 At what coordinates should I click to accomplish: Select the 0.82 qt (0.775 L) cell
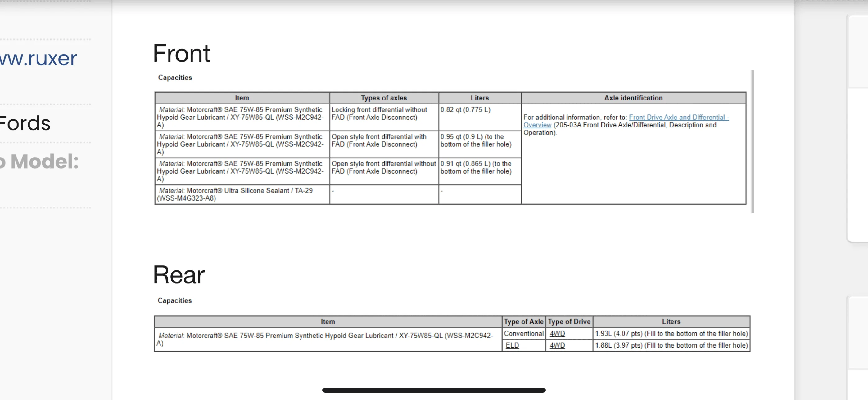pos(480,117)
